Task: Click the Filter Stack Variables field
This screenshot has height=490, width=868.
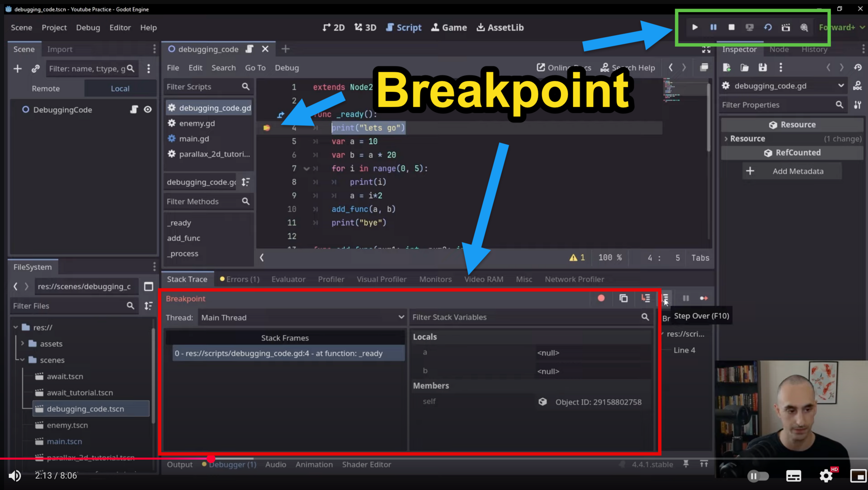Action: click(531, 317)
